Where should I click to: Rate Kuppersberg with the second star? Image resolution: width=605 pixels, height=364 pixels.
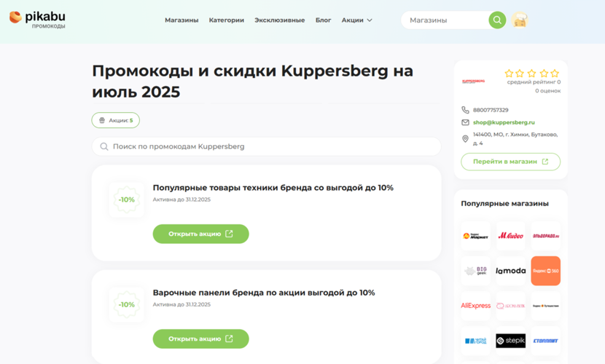(520, 74)
